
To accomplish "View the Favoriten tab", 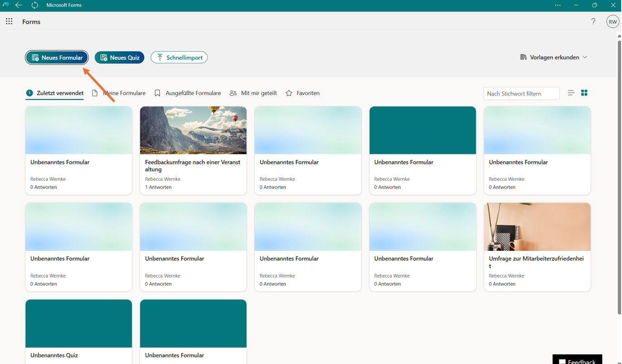I will tap(303, 93).
